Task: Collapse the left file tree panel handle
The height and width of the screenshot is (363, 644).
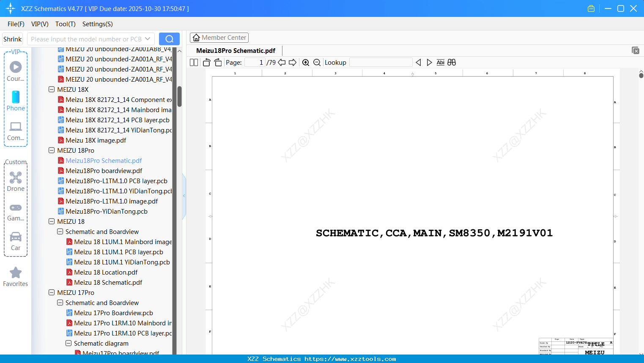Action: tap(184, 196)
